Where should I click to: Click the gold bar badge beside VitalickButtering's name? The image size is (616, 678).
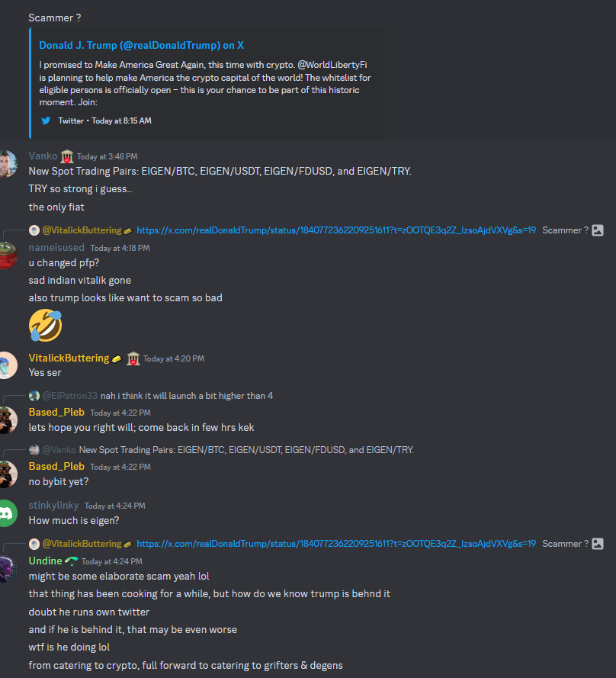pos(117,358)
